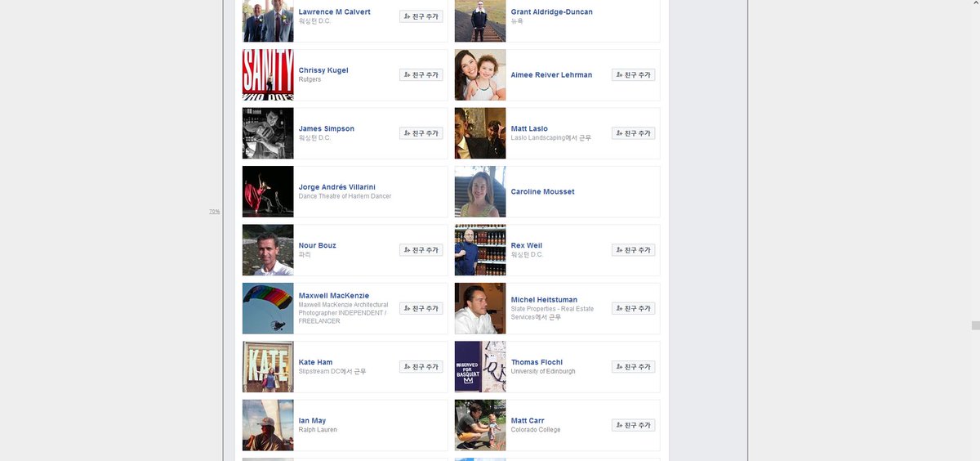Image resolution: width=980 pixels, height=461 pixels.
Task: Open Caroline Mousset's profile name link
Action: [542, 191]
